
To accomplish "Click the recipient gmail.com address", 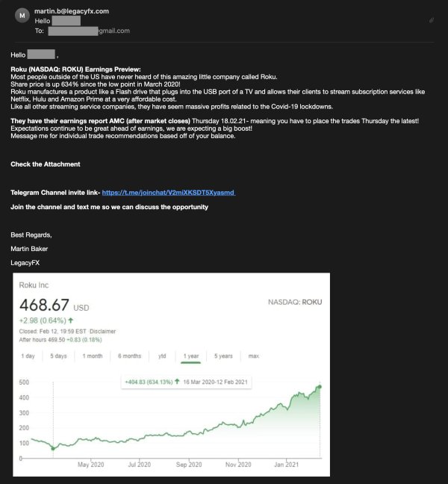I will tap(89, 31).
